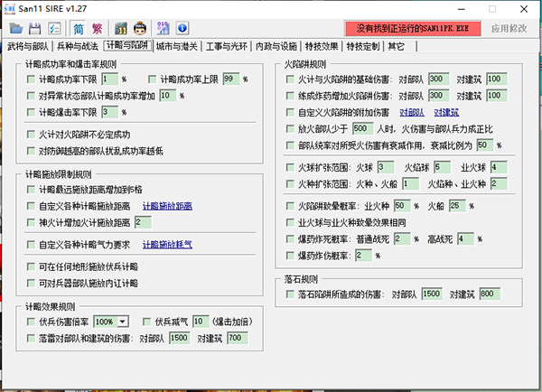Tick the 火计对火陷阱不必定成功 checkbox
Image resolution: width=542 pixels, height=392 pixels.
(x=32, y=133)
